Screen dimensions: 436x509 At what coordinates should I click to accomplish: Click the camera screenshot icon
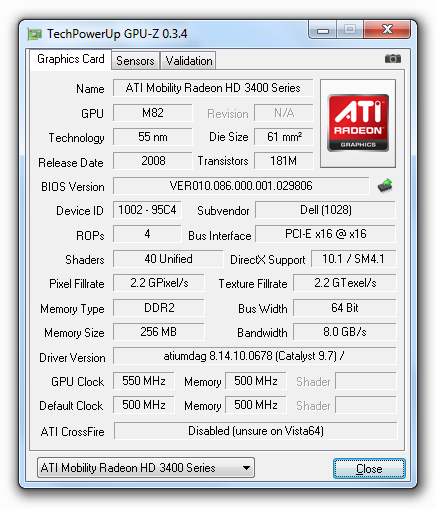click(x=393, y=59)
